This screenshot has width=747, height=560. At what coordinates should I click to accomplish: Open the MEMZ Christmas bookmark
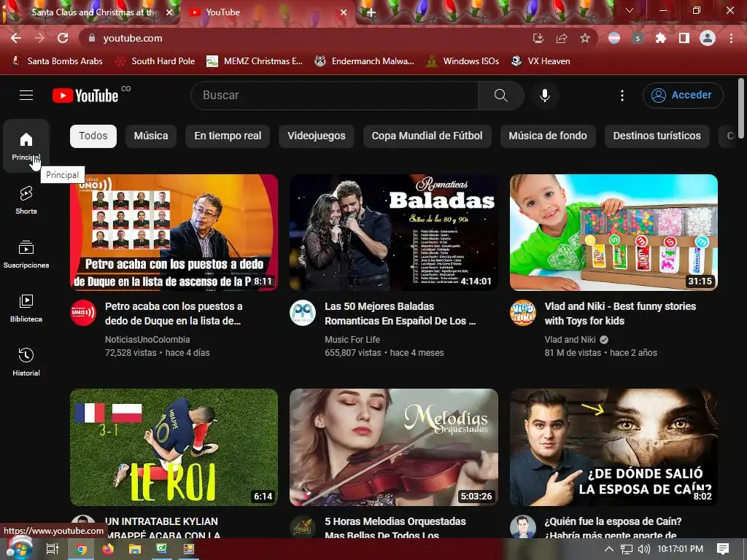point(255,61)
